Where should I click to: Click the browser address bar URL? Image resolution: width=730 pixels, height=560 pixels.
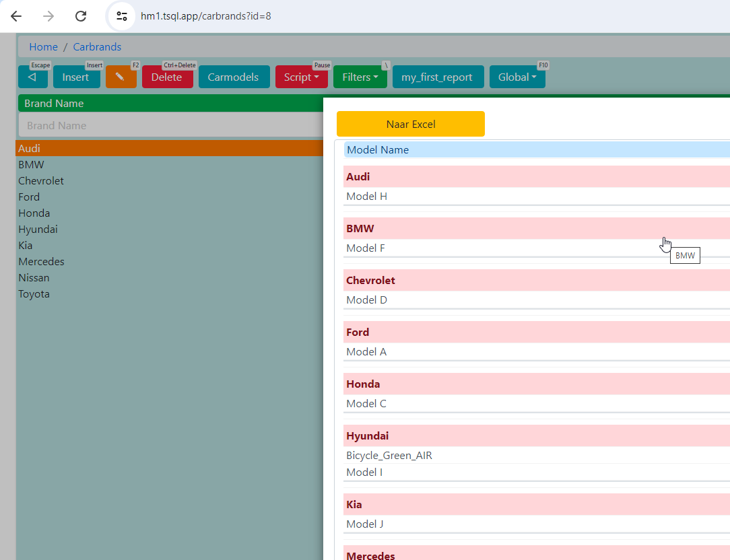206,16
